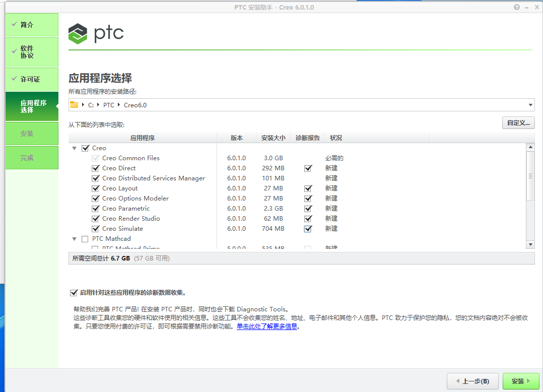Click the 必需的 status text
The image size is (543, 392).
(334, 158)
